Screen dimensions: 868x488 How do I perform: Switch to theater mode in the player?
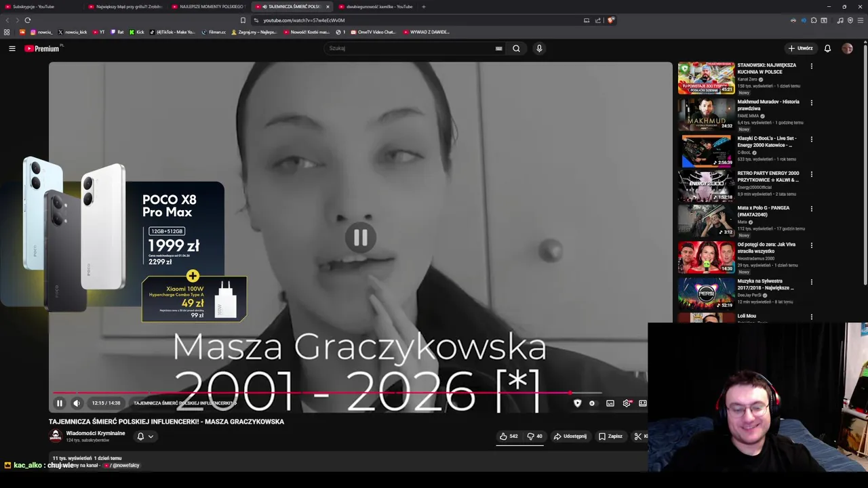tap(642, 403)
